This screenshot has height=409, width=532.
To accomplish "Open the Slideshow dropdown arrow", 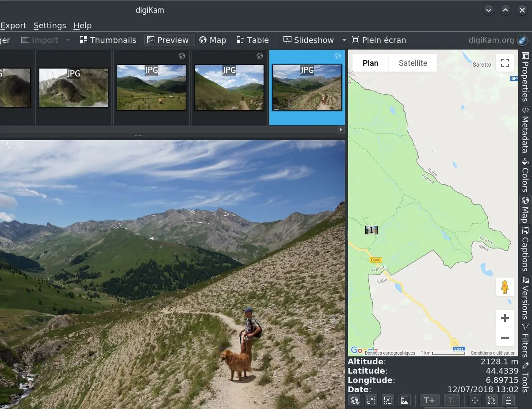I will (x=344, y=40).
